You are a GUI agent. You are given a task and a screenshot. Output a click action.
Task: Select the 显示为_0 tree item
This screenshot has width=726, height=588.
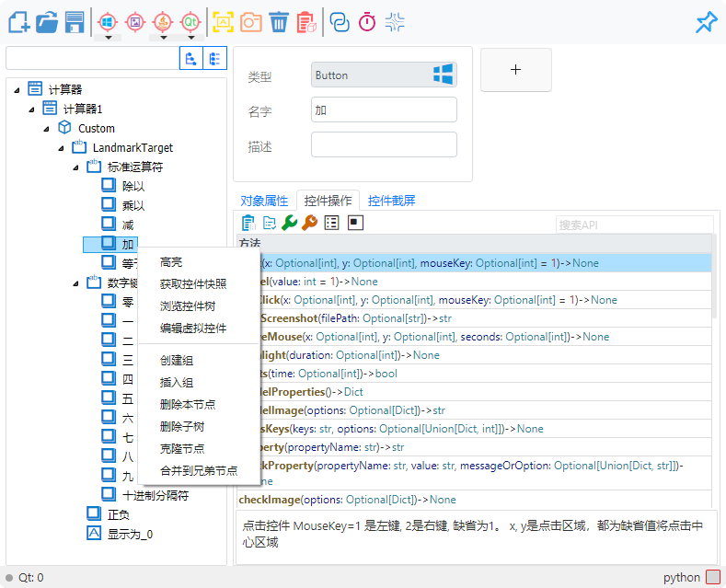pyautogui.click(x=130, y=534)
